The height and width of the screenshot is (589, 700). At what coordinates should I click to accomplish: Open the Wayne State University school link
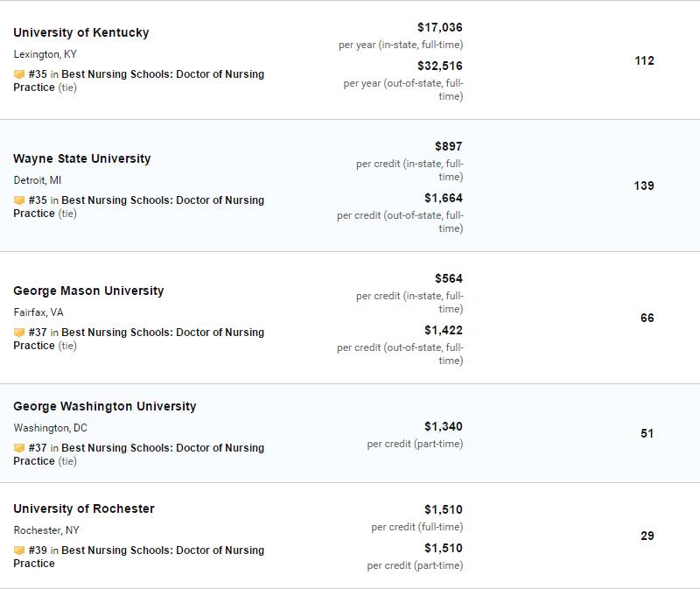[x=82, y=158]
